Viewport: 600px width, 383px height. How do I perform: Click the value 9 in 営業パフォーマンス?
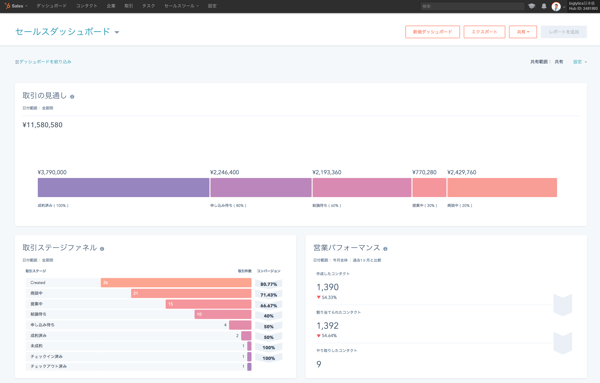tap(319, 364)
